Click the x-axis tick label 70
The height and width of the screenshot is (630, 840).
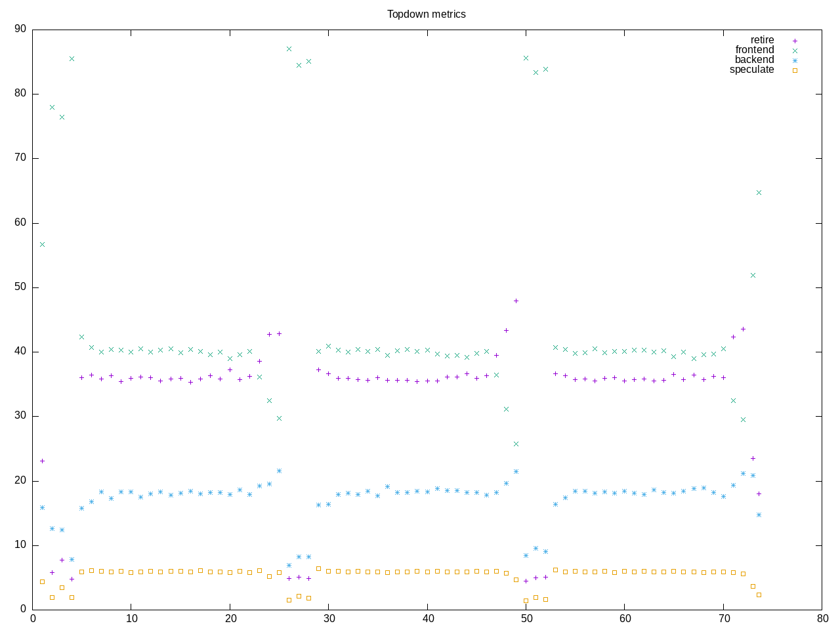click(x=723, y=618)
